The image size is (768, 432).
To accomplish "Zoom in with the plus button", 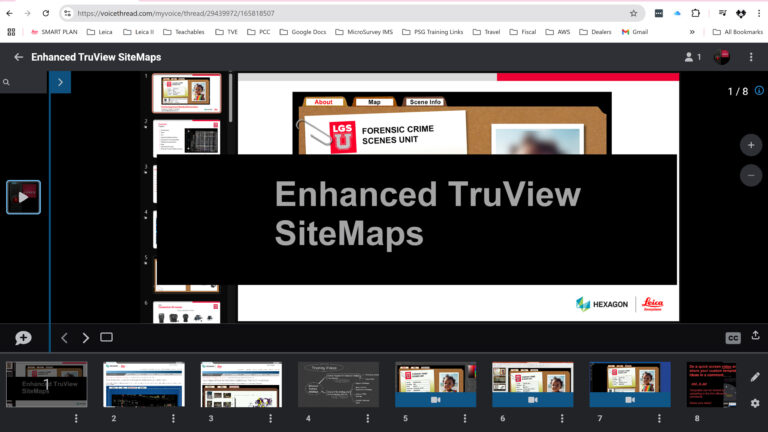I will [750, 145].
